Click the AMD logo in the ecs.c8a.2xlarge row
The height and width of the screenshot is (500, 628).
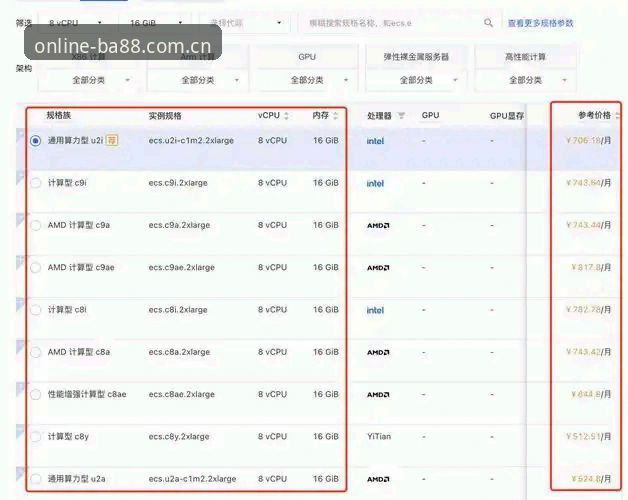tap(378, 353)
